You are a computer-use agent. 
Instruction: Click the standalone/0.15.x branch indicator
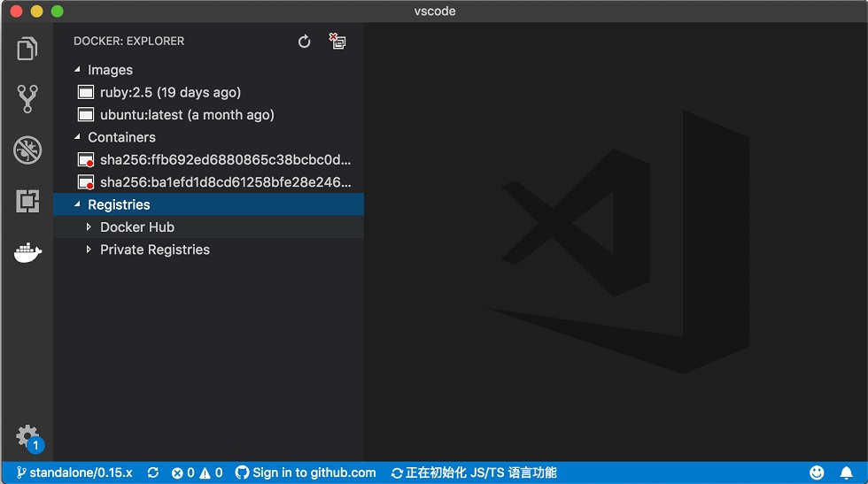tap(74, 472)
